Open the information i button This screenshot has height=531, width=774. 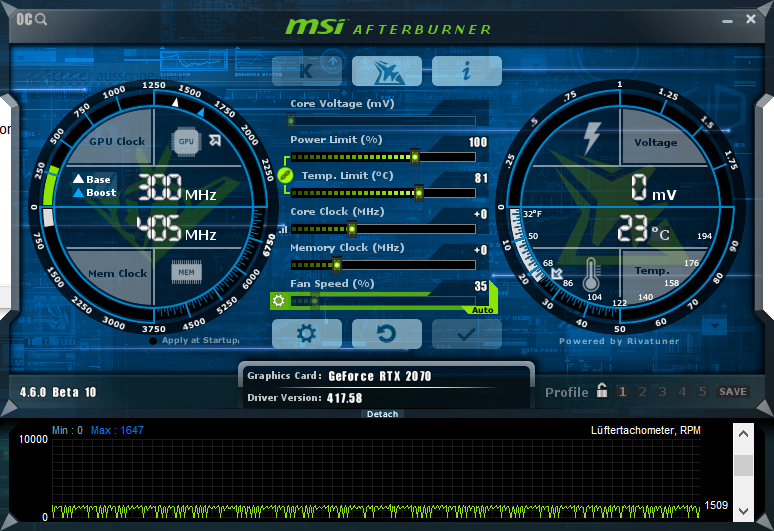[x=466, y=71]
